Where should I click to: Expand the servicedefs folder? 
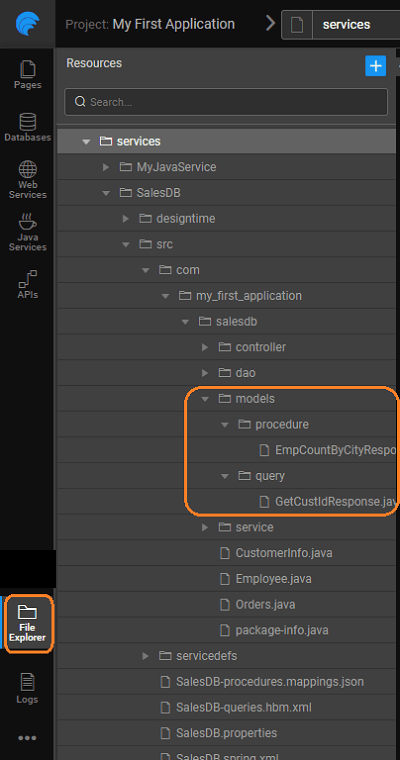pyautogui.click(x=145, y=656)
